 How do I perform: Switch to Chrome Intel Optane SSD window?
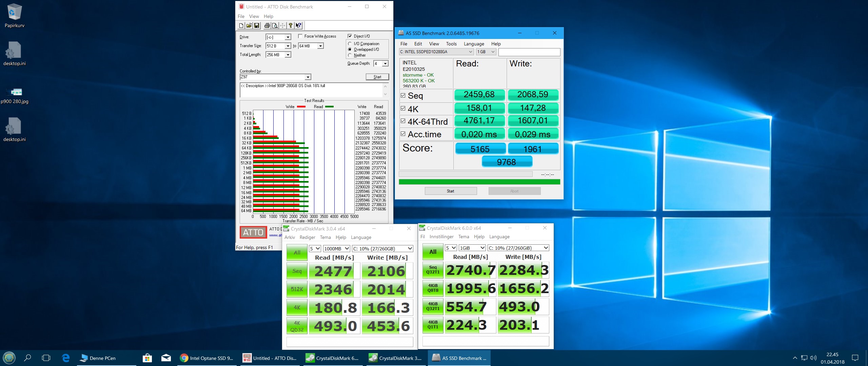pos(208,358)
